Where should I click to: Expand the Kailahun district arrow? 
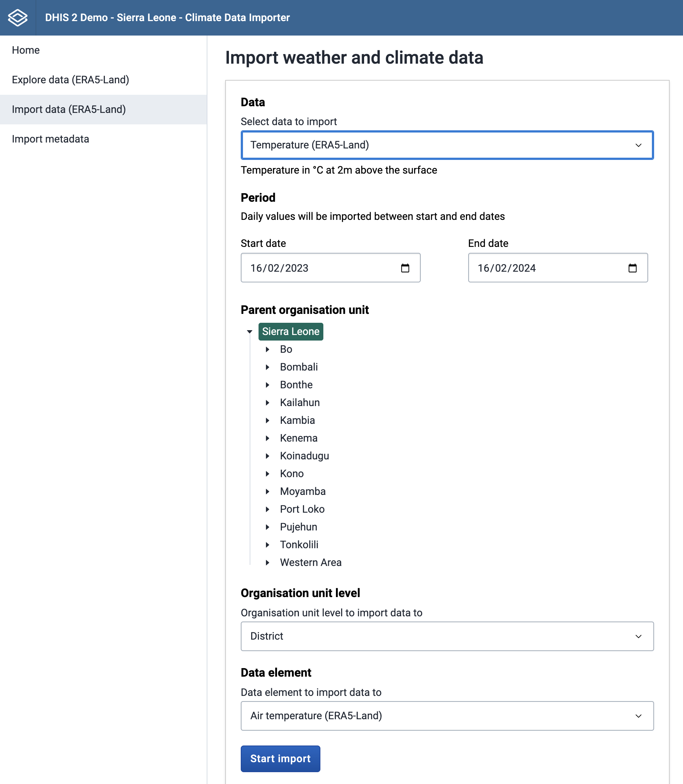click(x=267, y=403)
